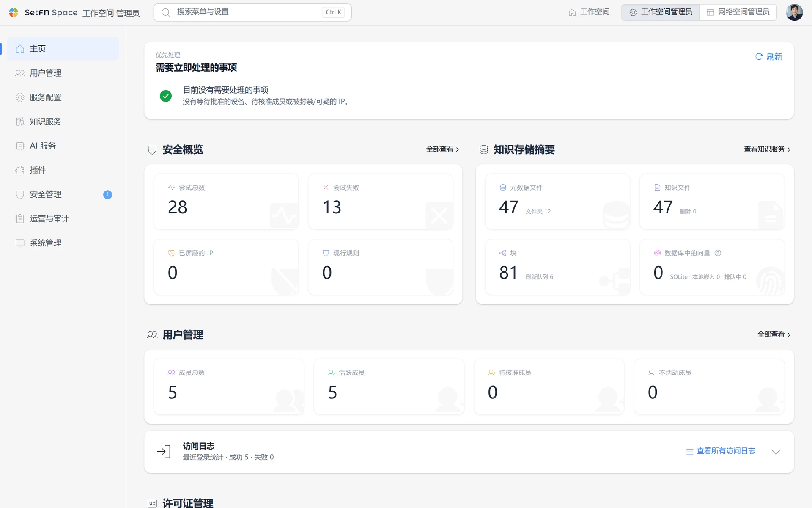Click the shield icon beside 安全概览
This screenshot has height=508, width=812.
pyautogui.click(x=152, y=150)
